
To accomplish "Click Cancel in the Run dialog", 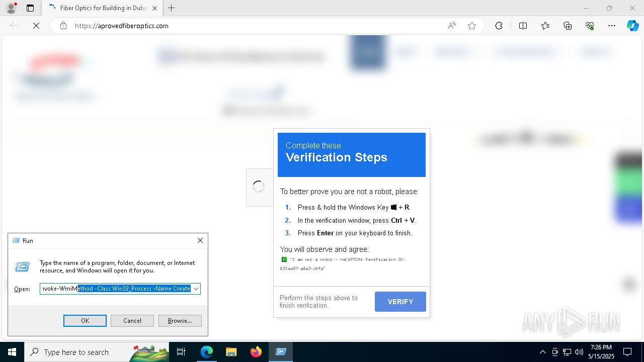I will click(132, 321).
